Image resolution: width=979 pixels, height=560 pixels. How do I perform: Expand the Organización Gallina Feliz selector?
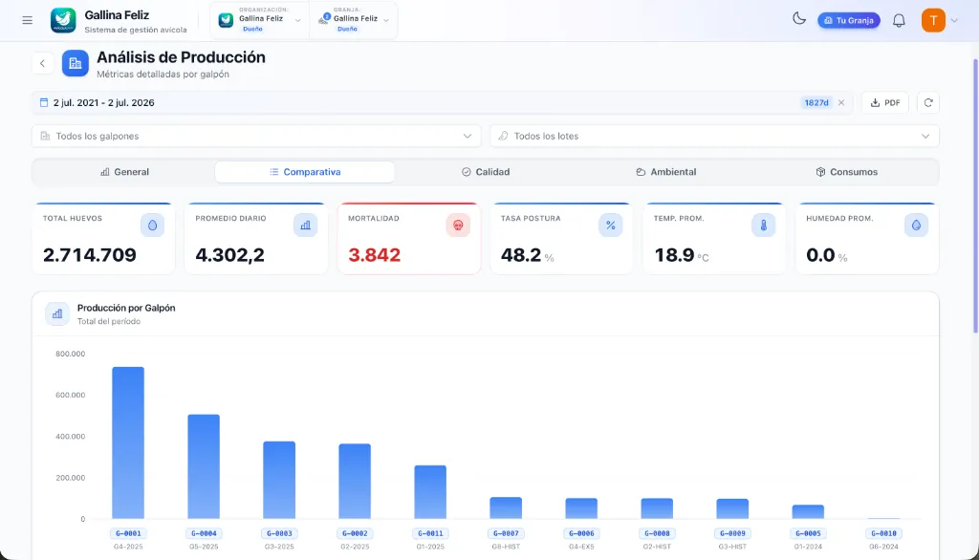[x=259, y=20]
